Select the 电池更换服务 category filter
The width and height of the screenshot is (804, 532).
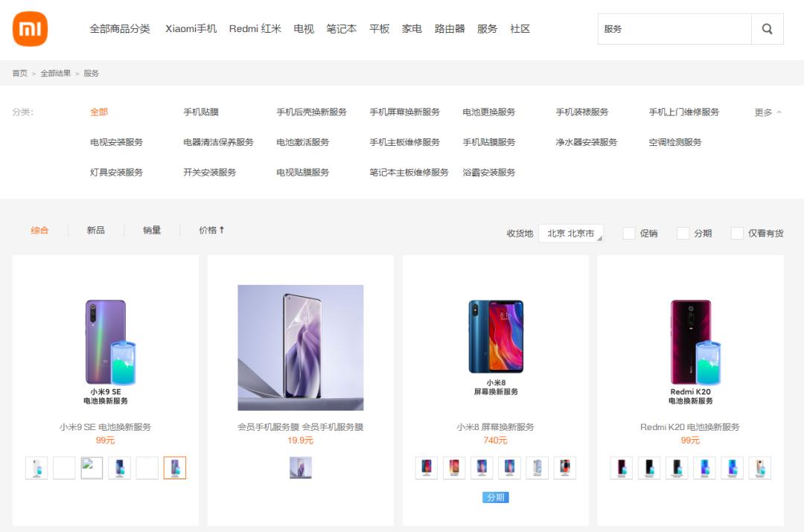490,111
